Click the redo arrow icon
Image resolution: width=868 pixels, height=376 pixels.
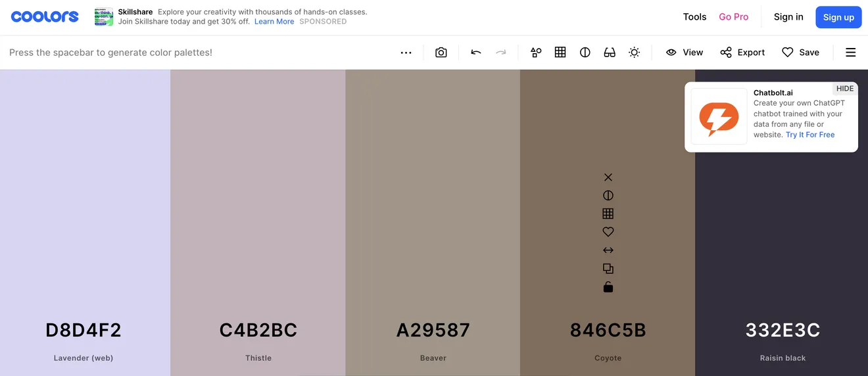click(x=501, y=53)
